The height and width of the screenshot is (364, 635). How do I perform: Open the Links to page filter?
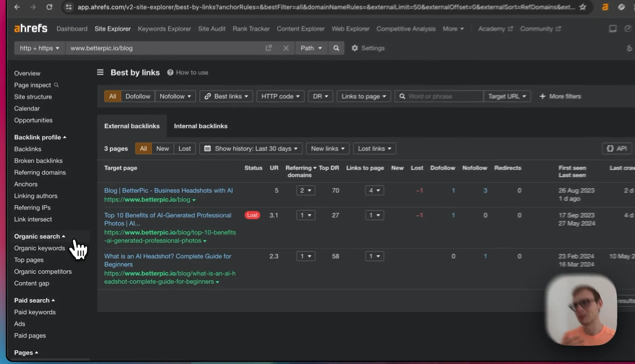(x=364, y=96)
